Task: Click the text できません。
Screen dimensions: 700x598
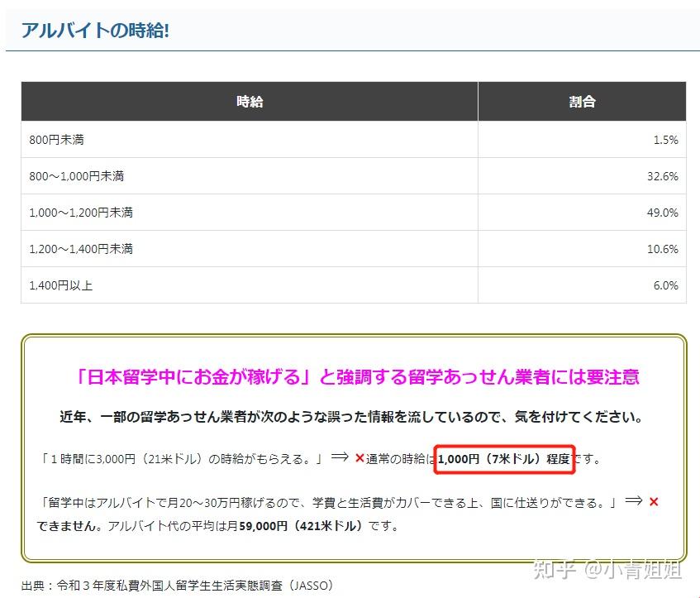Action: tap(71, 526)
